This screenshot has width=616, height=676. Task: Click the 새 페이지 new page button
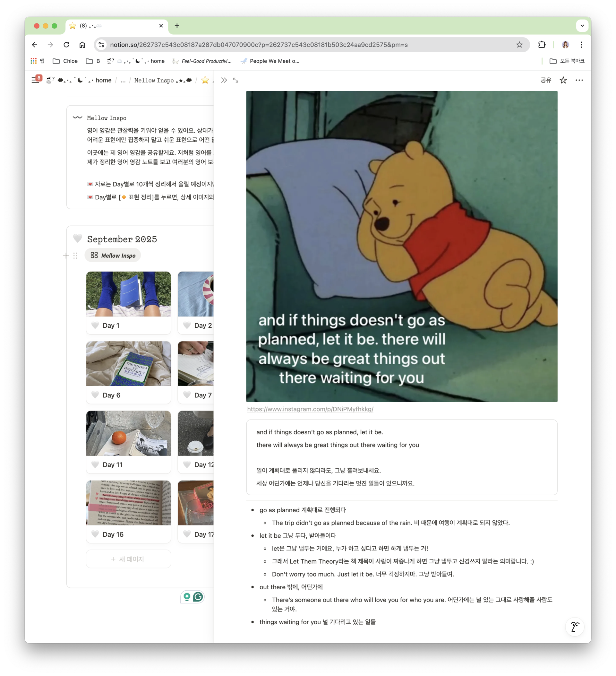point(128,559)
